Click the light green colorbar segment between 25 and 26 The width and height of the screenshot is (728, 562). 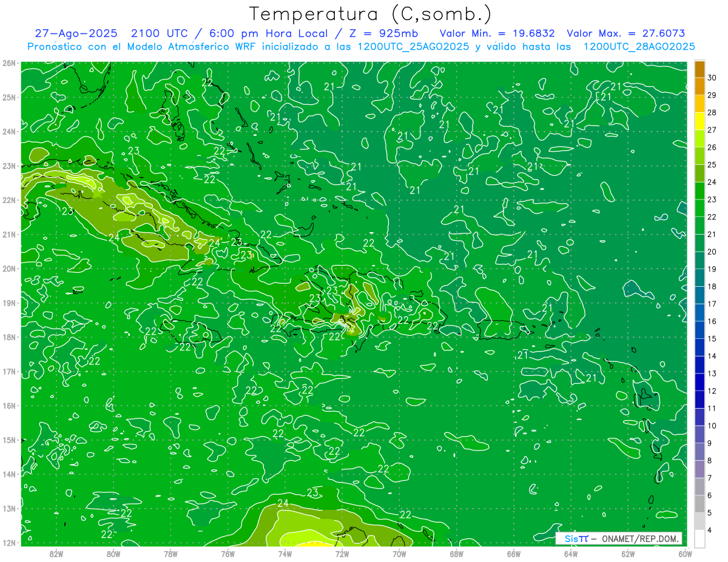(699, 156)
